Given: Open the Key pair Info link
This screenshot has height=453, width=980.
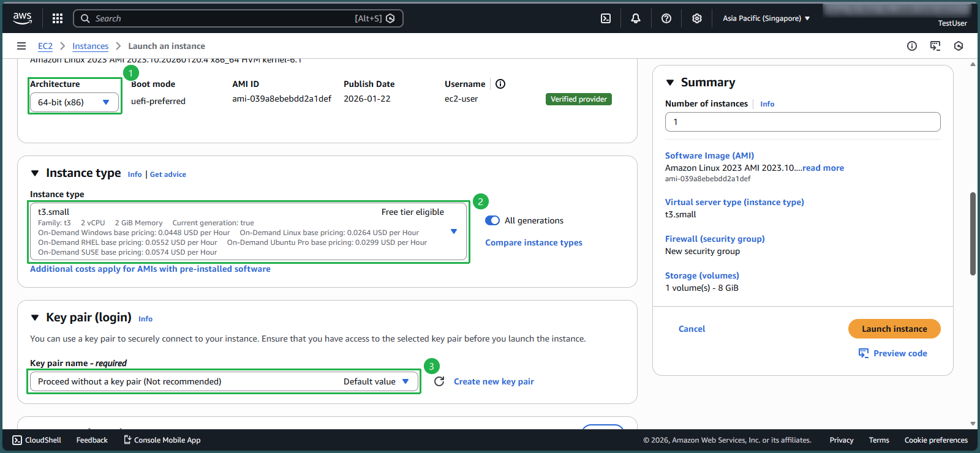Looking at the screenshot, I should click(x=145, y=319).
